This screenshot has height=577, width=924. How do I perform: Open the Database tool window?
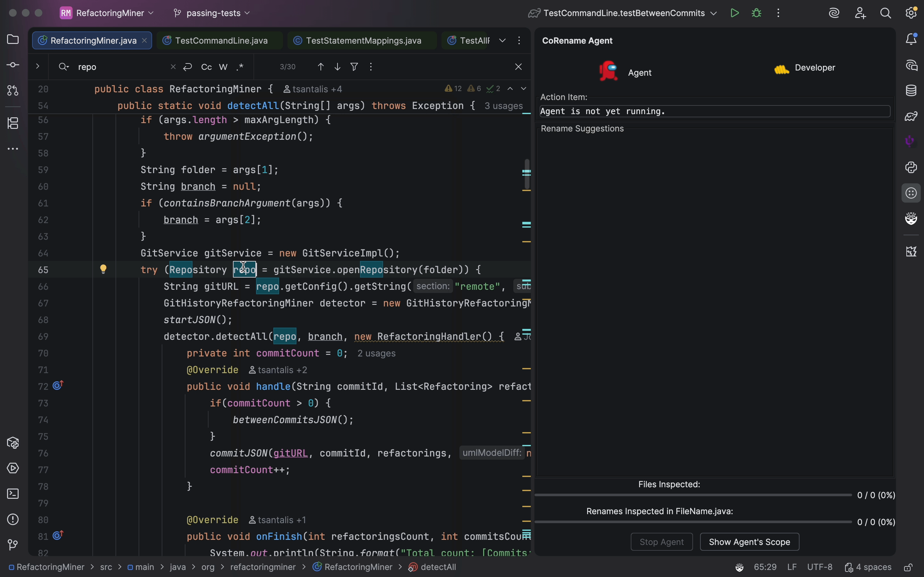(x=911, y=91)
